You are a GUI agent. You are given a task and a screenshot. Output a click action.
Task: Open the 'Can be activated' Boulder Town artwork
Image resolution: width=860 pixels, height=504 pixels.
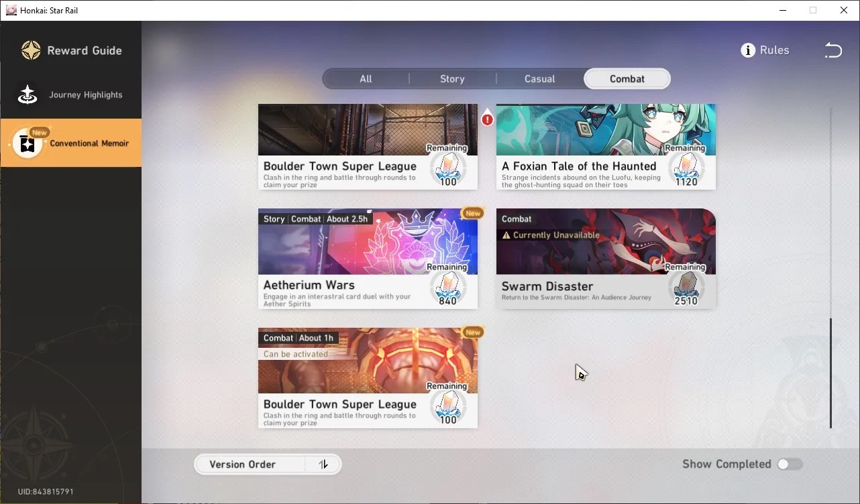368,361
